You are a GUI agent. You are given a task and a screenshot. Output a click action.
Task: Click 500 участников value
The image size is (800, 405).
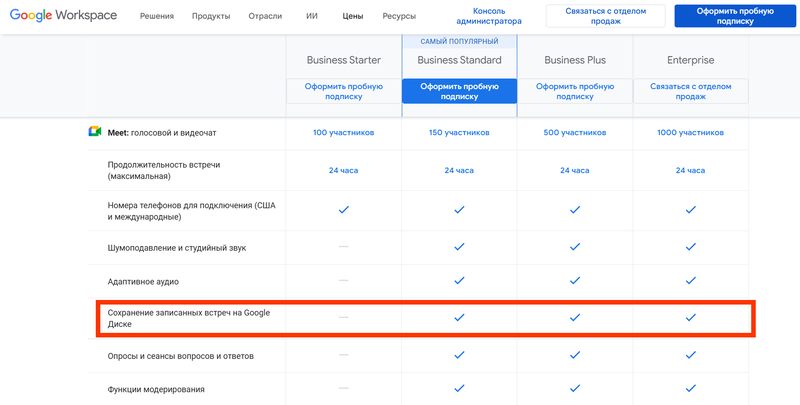pos(575,133)
